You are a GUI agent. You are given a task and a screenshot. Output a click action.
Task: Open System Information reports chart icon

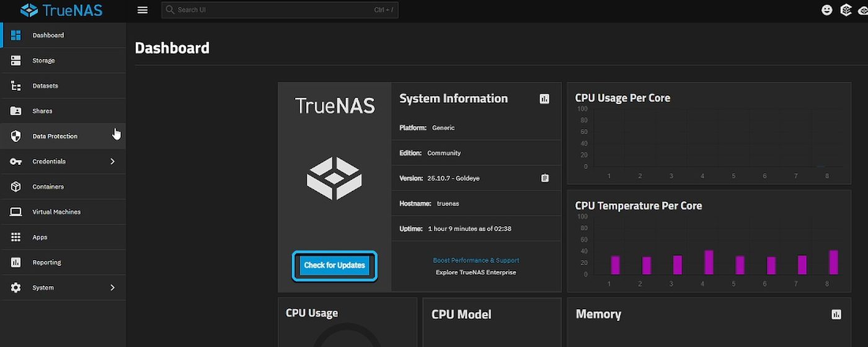(x=544, y=99)
